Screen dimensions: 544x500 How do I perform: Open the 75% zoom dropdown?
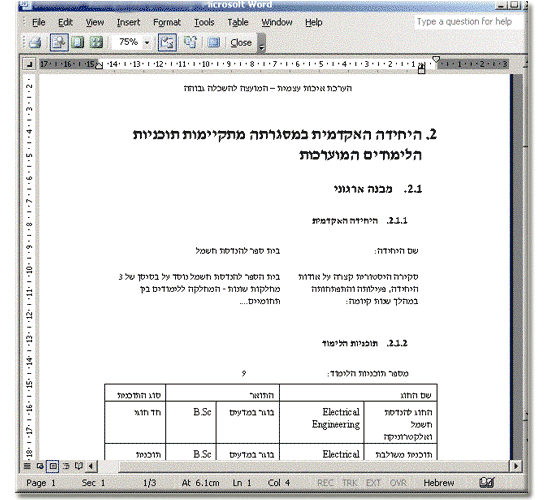click(x=147, y=43)
